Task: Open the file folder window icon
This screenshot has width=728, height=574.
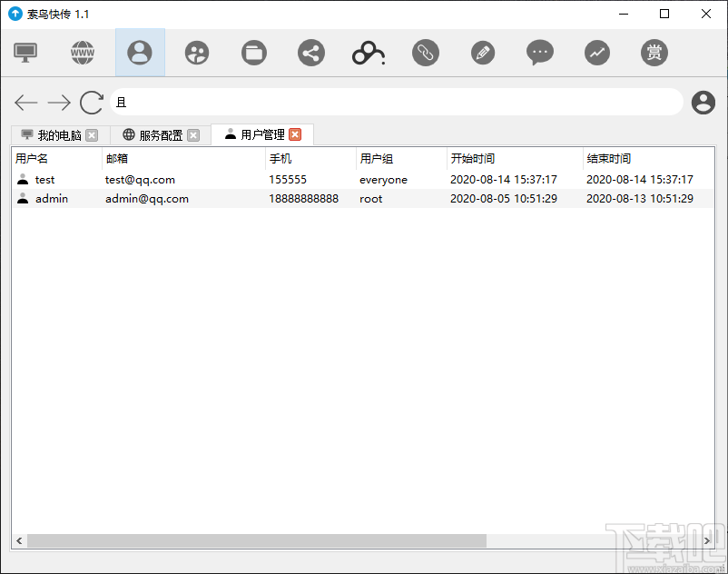Action: tap(254, 53)
